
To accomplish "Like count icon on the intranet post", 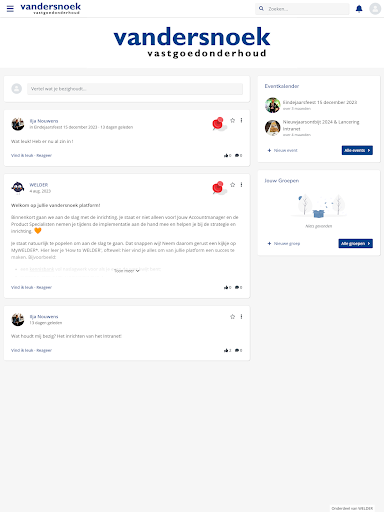I will point(227,350).
